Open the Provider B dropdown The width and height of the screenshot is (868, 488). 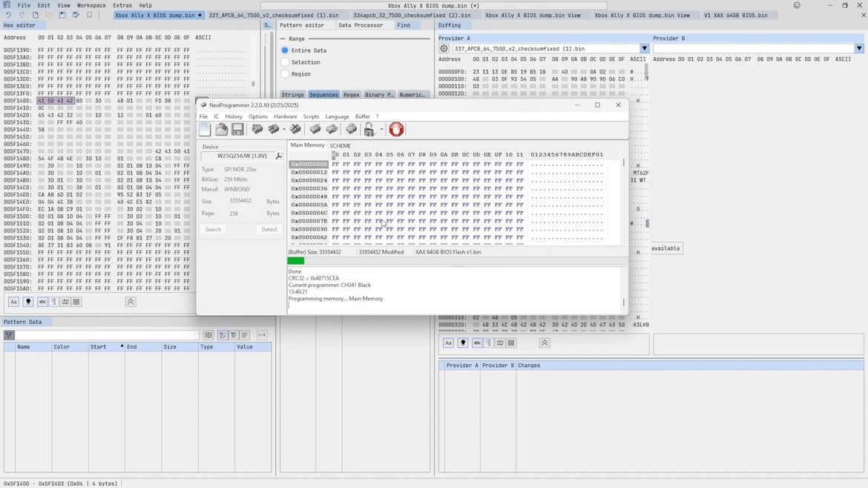858,49
